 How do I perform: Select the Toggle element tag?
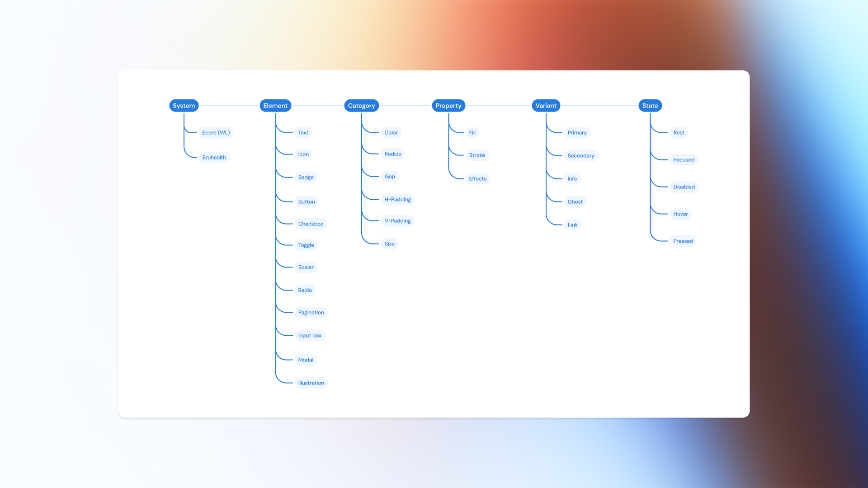click(306, 245)
